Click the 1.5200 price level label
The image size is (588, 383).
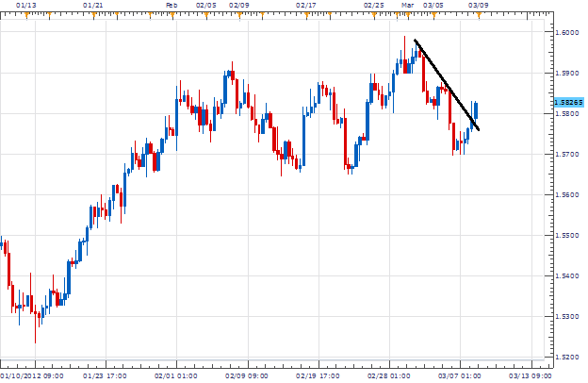(568, 358)
